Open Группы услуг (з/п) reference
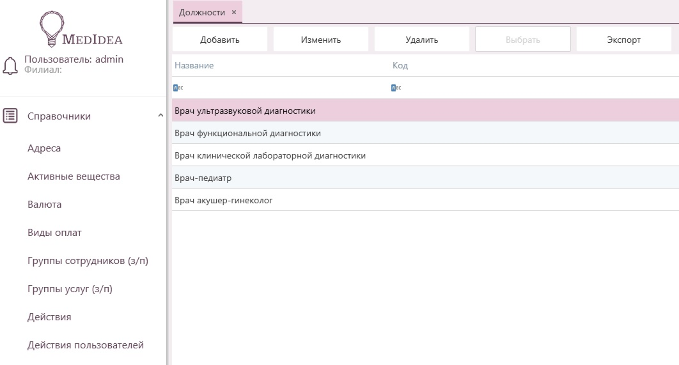The width and height of the screenshot is (679, 365). (70, 289)
